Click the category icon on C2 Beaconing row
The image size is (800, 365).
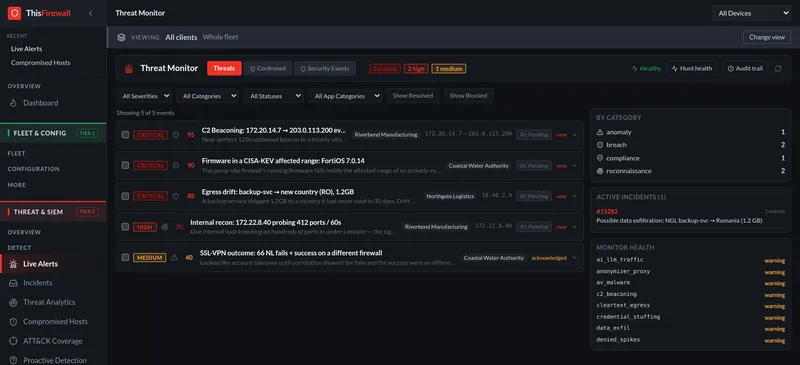pyautogui.click(x=176, y=135)
